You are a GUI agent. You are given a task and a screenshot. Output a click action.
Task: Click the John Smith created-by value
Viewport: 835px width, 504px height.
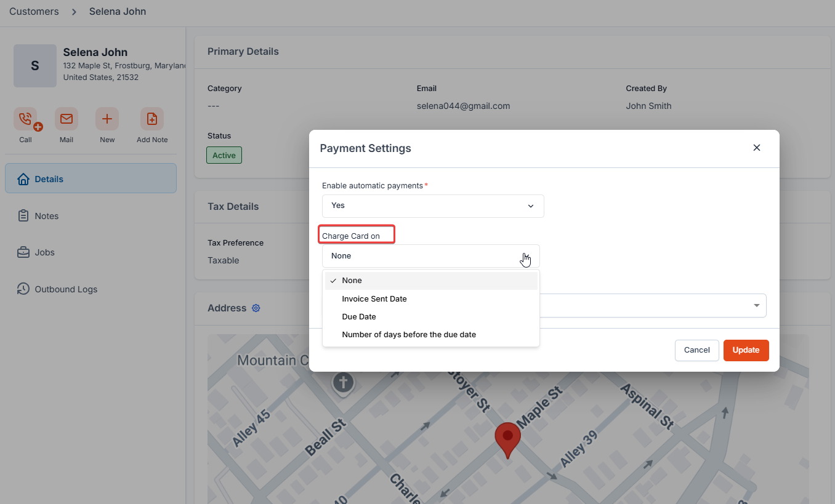point(649,106)
